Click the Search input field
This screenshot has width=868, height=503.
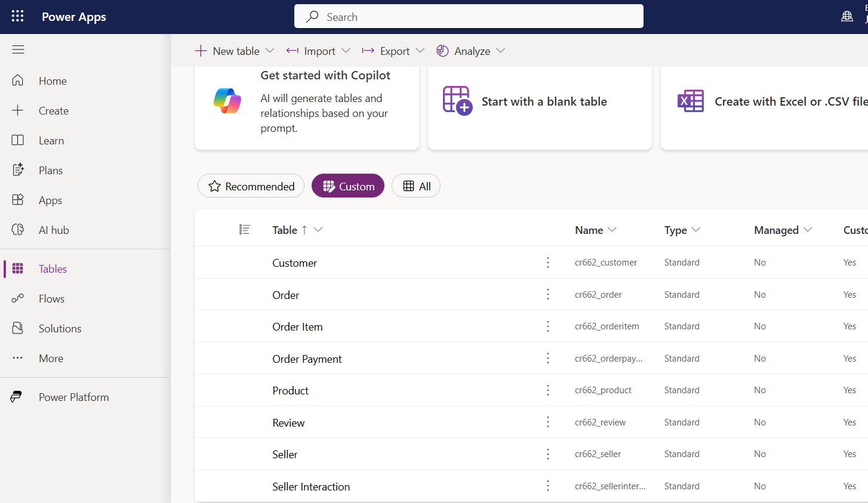coord(469,17)
